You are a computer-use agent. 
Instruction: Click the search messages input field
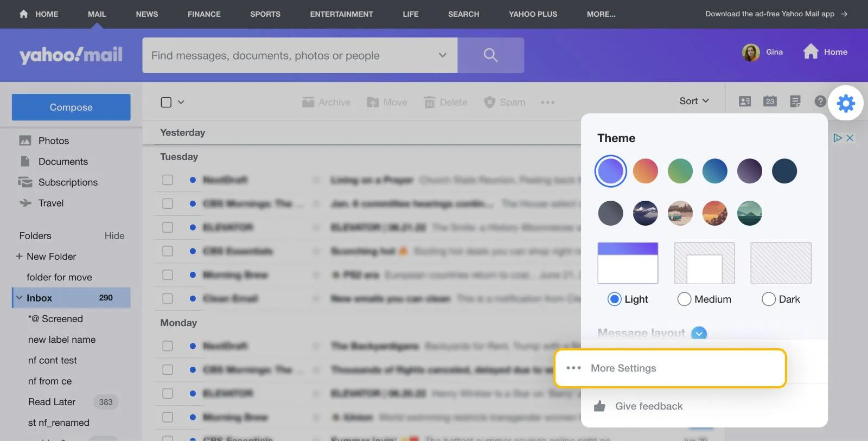pos(300,55)
